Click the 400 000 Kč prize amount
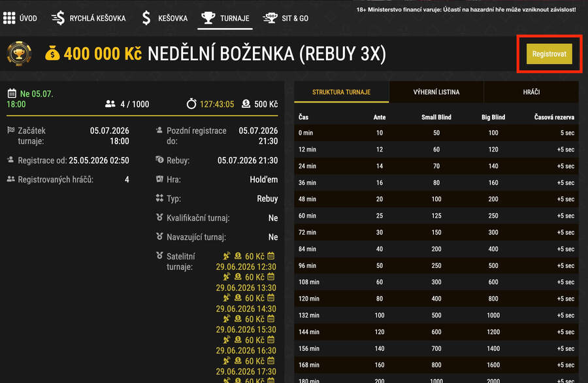Image resolution: width=588 pixels, height=383 pixels. [103, 54]
